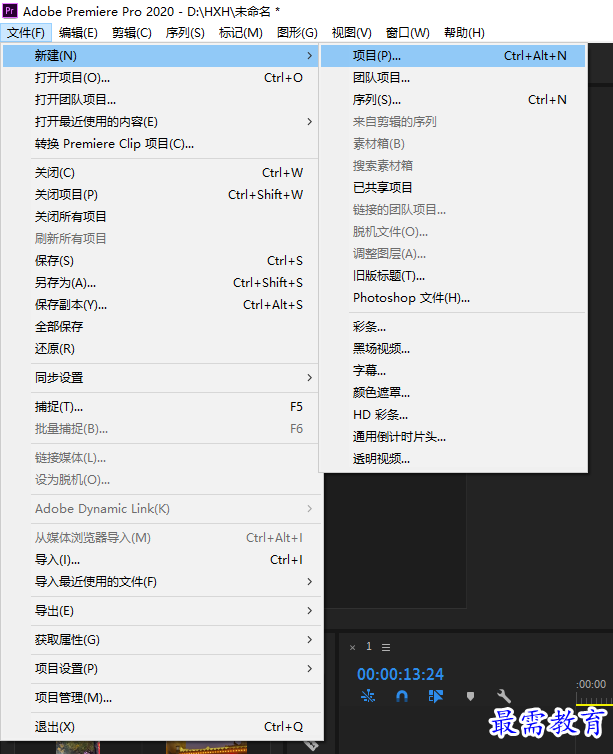Select 颜色遮罩... in New submenu
The width and height of the screenshot is (613, 754).
click(x=453, y=393)
